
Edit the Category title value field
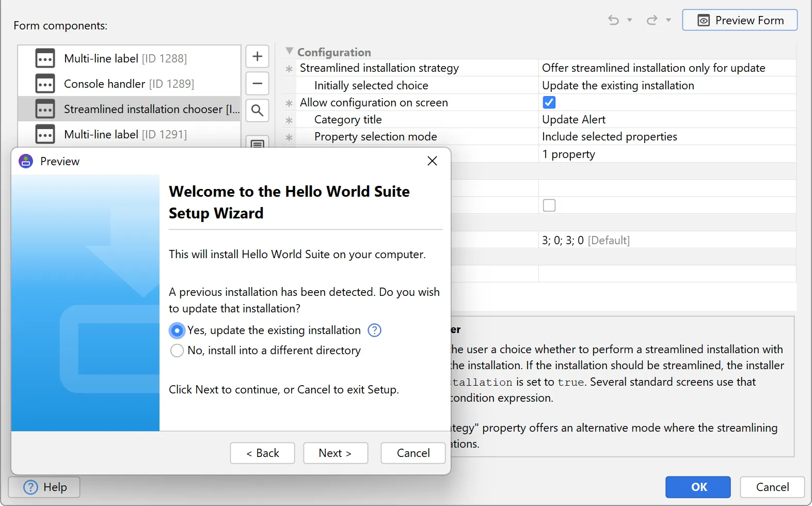pos(666,120)
